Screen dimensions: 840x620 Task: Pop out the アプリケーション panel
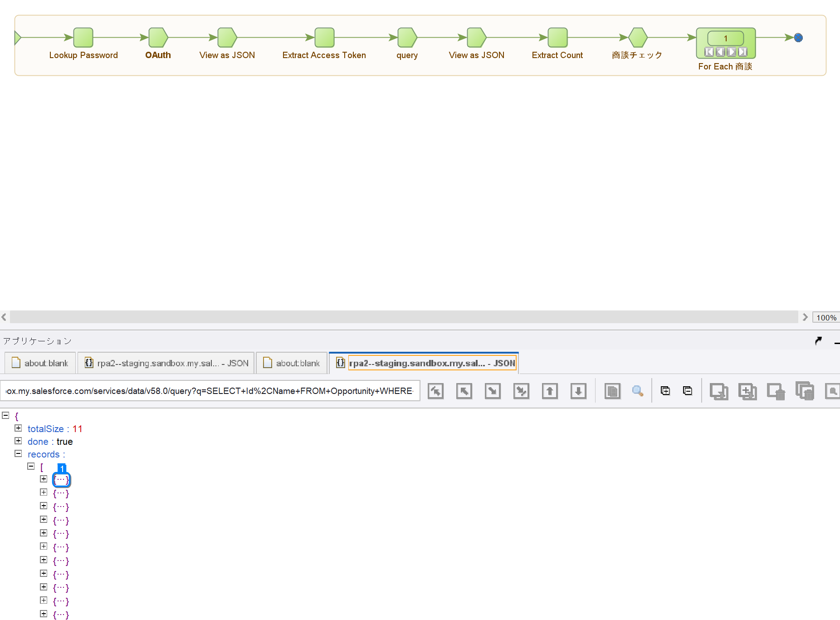[x=818, y=340]
